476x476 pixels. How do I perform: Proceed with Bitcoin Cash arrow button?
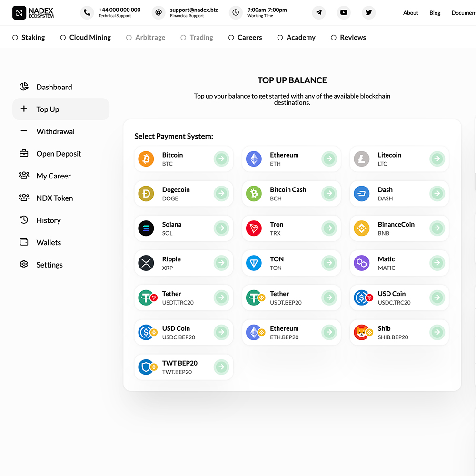coord(329,193)
